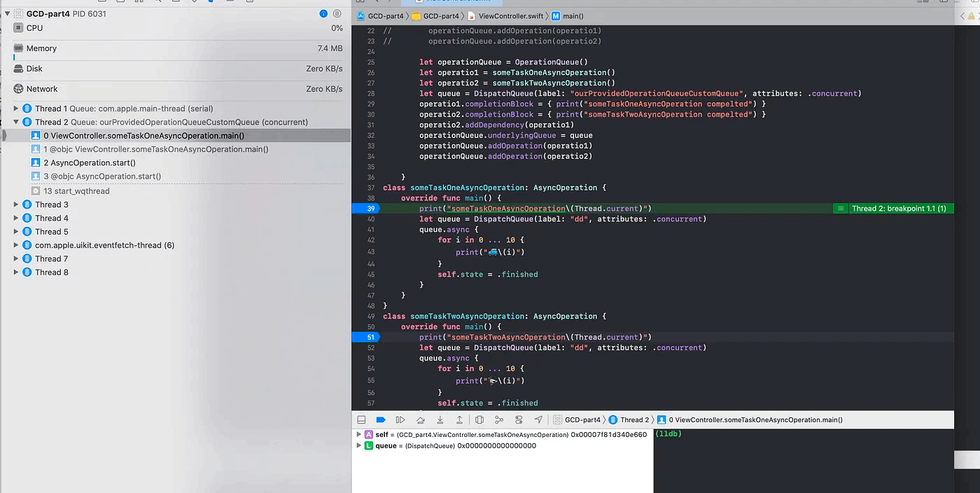Select frame 0 ViewController.someTaskOneAsyncOperation.main()
This screenshot has height=493, width=980.
[175, 136]
